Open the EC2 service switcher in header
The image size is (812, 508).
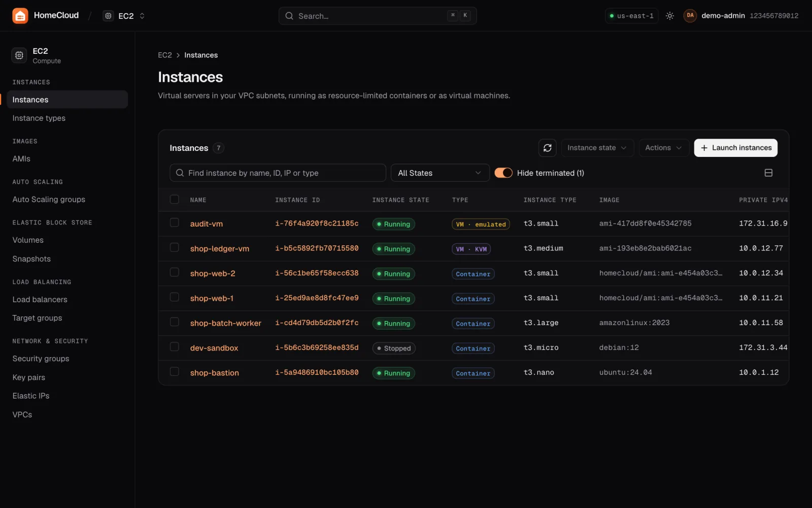(x=124, y=16)
